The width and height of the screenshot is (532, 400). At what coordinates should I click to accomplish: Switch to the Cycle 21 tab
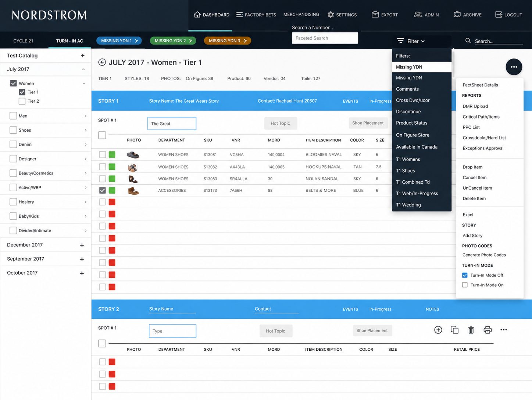(x=23, y=41)
